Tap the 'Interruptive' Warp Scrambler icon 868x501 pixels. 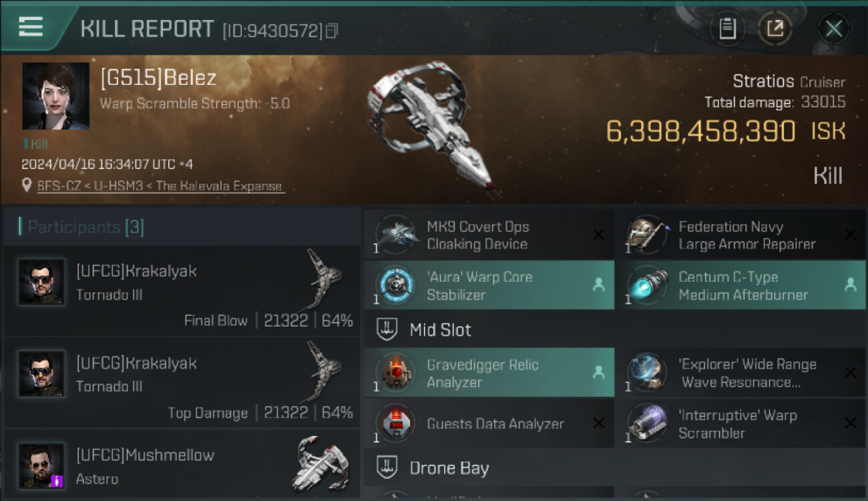click(646, 424)
